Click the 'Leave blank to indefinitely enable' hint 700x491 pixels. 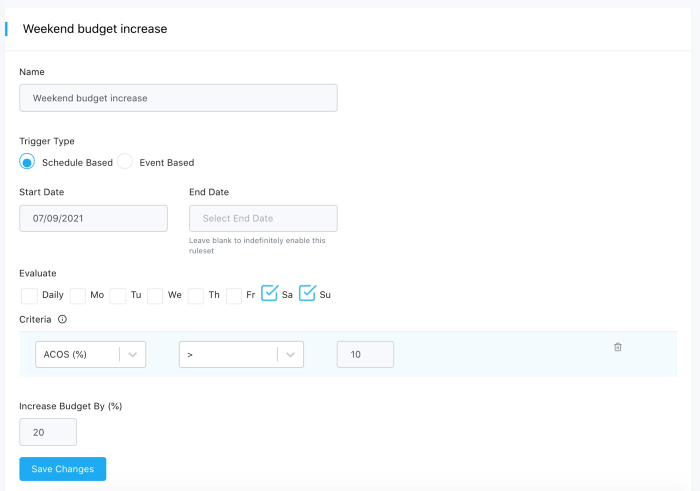[257, 246]
